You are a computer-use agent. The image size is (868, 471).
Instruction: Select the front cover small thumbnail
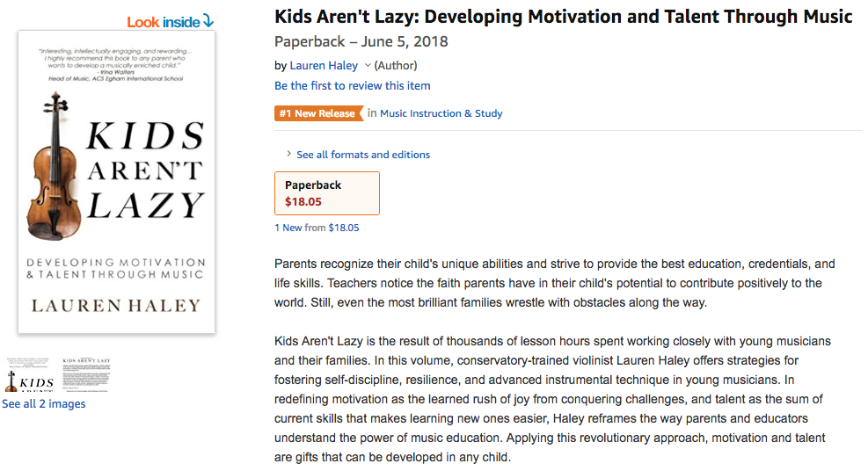click(x=29, y=375)
